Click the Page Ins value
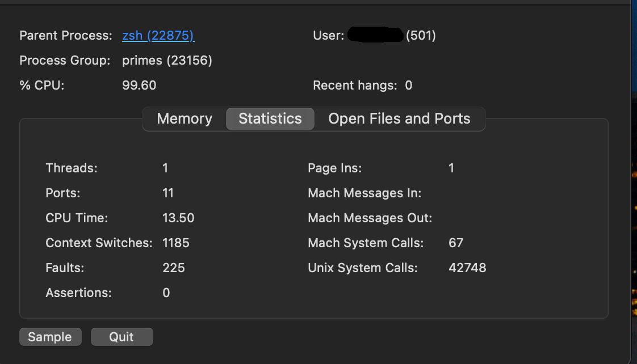This screenshot has width=637, height=364. coord(451,168)
